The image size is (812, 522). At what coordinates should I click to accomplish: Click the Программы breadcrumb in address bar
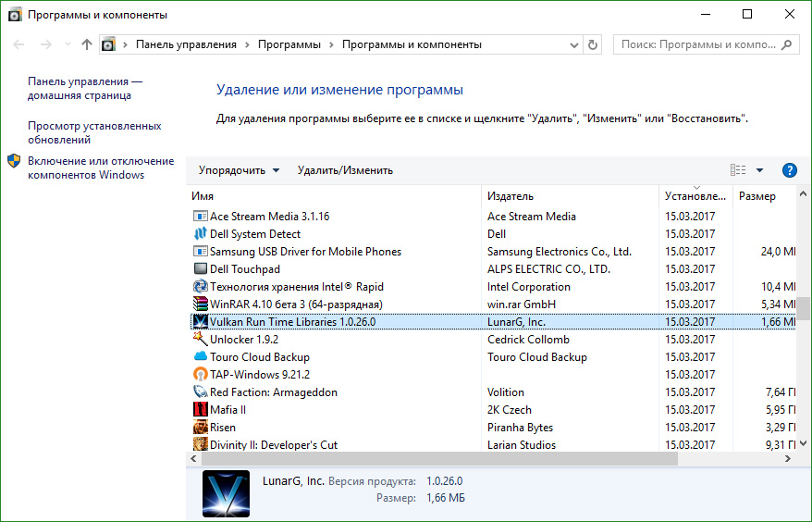coord(289,44)
